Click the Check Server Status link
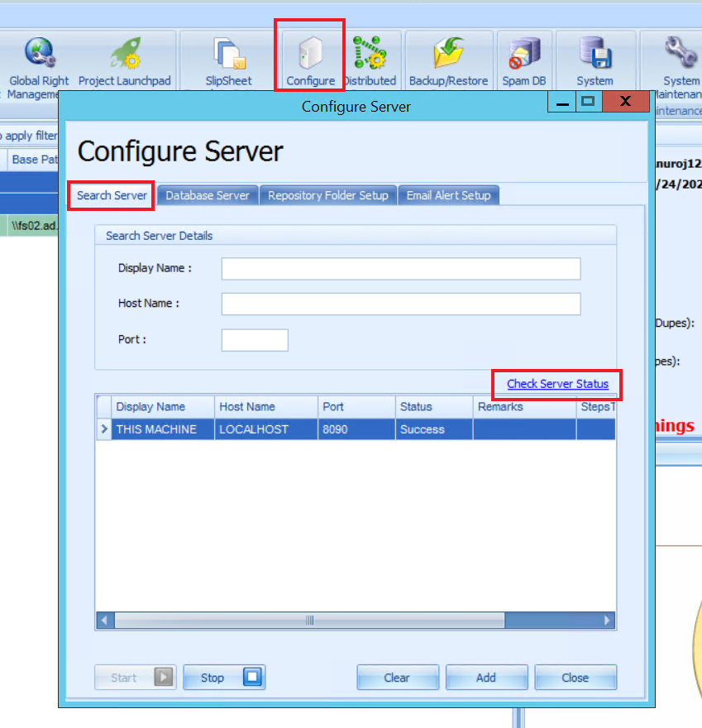Screen dimensions: 702x728 557,384
